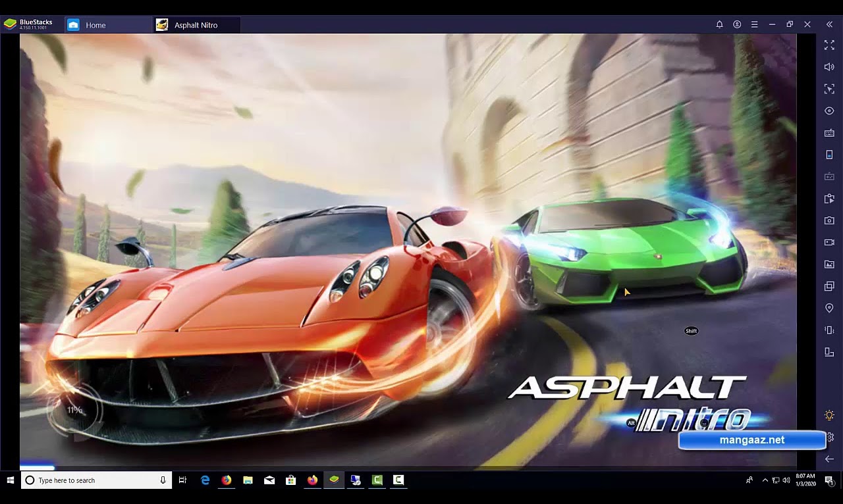This screenshot has width=843, height=504.
Task: Collapse the sidebar with double chevron
Action: [829, 24]
